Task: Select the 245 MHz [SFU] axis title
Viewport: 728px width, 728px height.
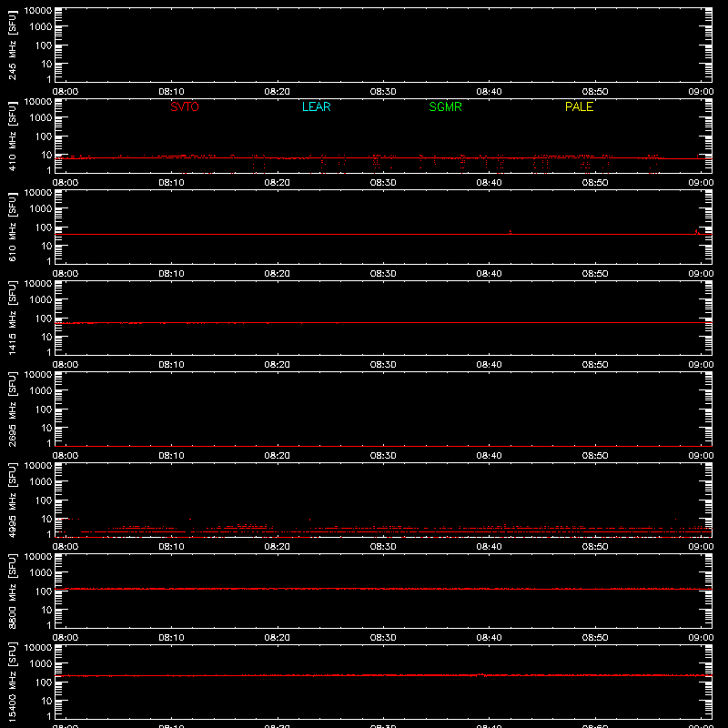Action: point(12,45)
